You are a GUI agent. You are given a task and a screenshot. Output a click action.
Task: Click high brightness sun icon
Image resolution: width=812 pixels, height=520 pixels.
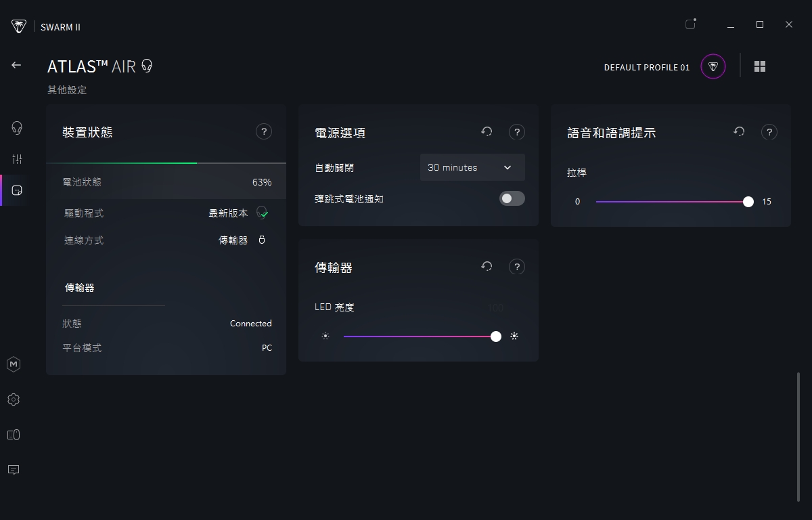(514, 336)
